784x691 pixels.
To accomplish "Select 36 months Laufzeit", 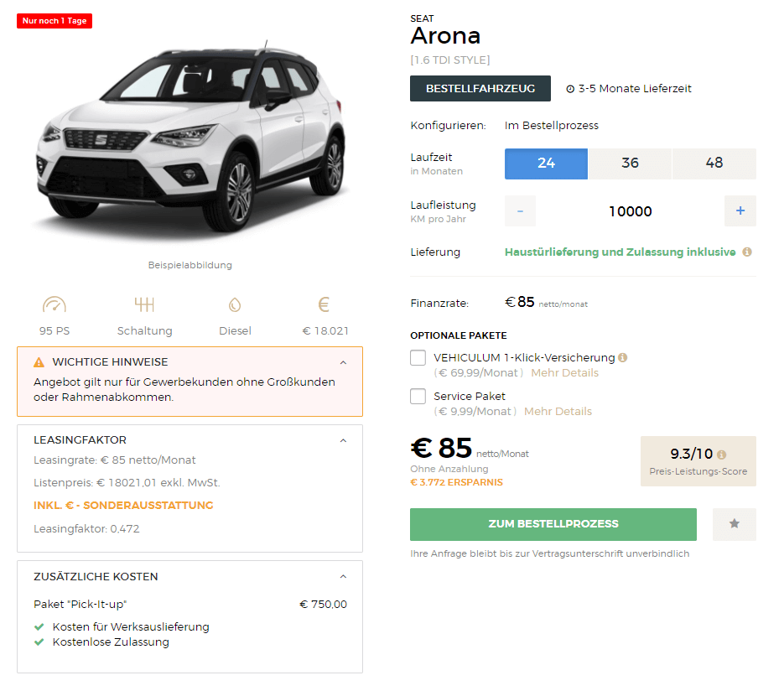I will (630, 164).
